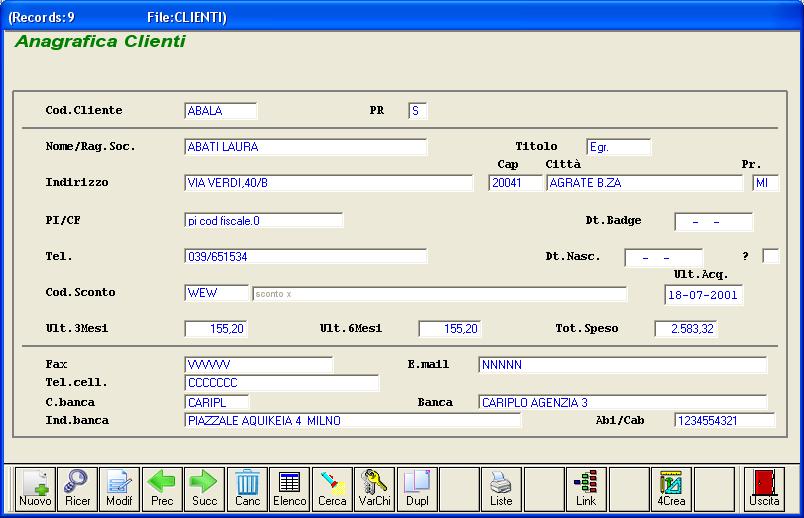Screen dimensions: 804x518
Task: Click the Tot.Speso label
Action: click(x=587, y=328)
